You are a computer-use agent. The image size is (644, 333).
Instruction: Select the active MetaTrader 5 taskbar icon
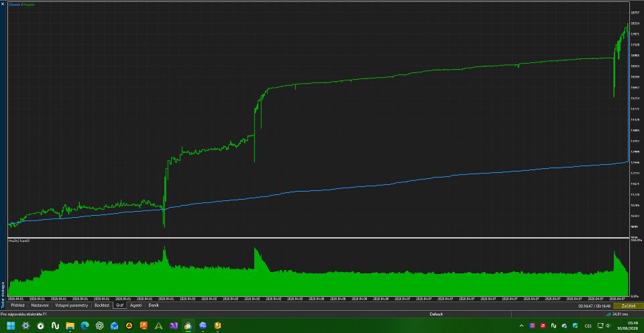point(188,326)
